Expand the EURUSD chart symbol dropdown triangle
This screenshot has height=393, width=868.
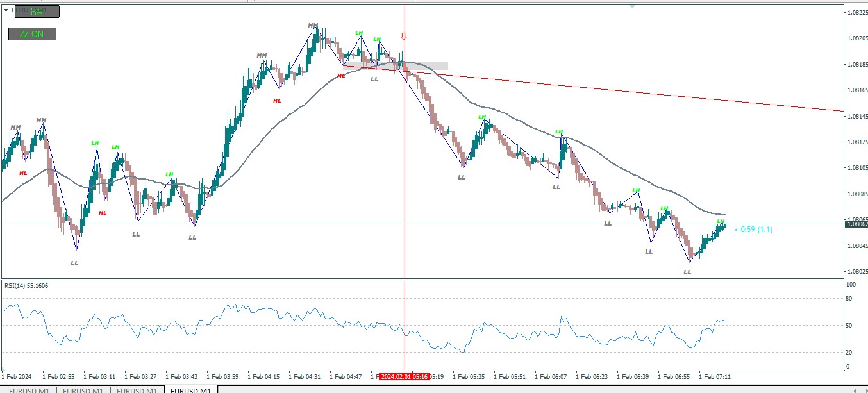click(x=6, y=10)
